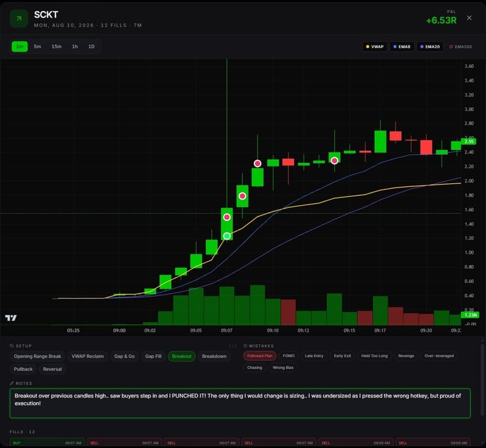This screenshot has width=486, height=448.
Task: Switch chart to 15m timeframe
Action: click(x=56, y=47)
